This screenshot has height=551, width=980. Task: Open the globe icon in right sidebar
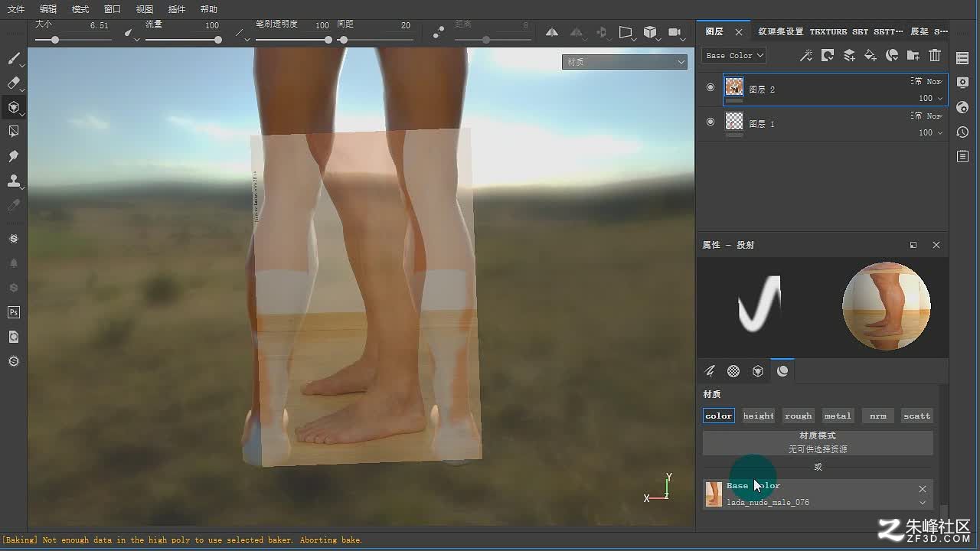coord(962,107)
